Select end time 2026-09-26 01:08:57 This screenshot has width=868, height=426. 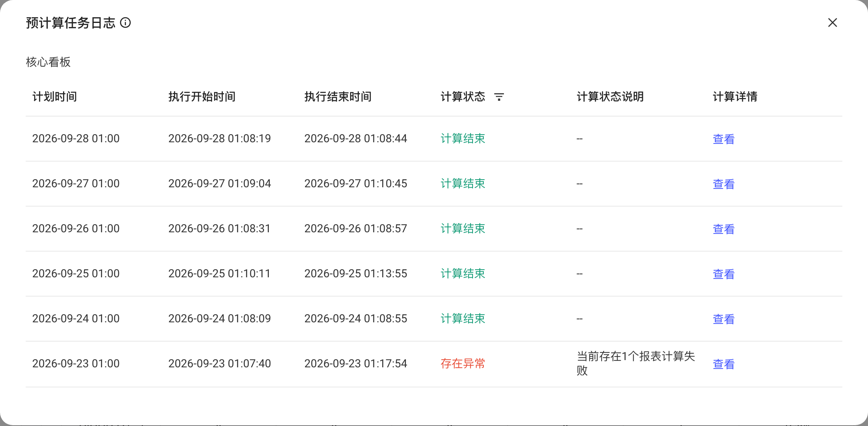(x=356, y=228)
